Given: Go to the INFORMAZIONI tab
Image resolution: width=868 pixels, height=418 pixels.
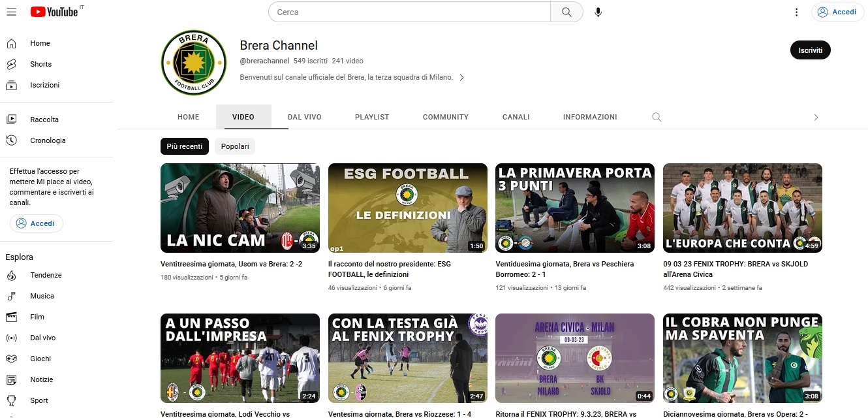Looking at the screenshot, I should tap(589, 117).
